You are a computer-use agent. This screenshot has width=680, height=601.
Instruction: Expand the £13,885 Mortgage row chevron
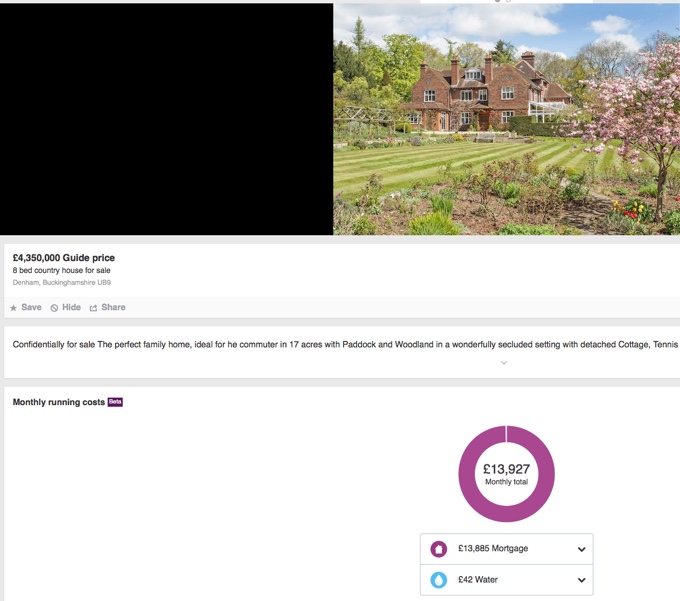coord(581,549)
